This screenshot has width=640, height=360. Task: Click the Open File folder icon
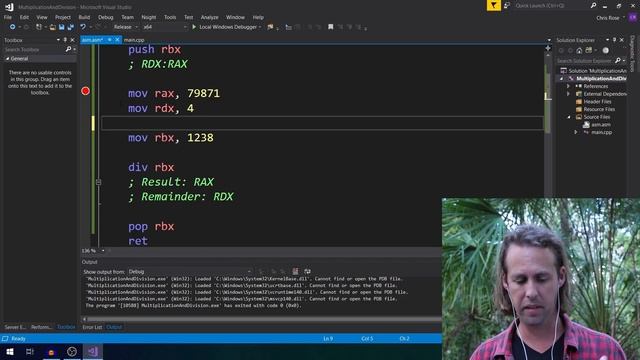(x=53, y=27)
